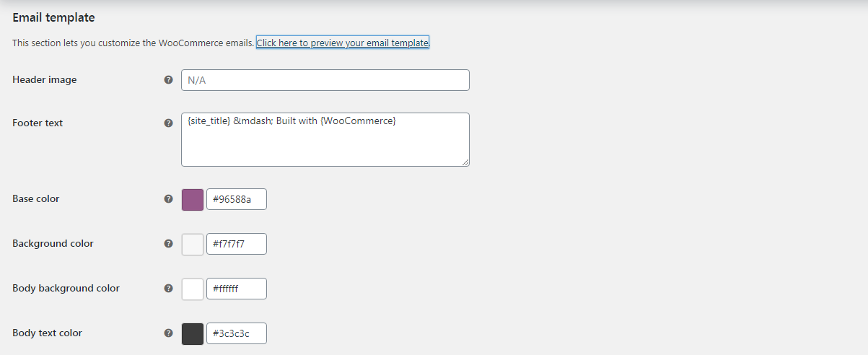Click the help icon beside Base color

[168, 199]
